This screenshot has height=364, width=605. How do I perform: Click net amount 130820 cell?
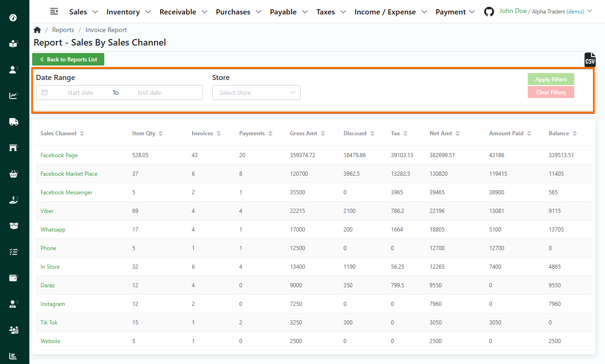click(x=437, y=174)
